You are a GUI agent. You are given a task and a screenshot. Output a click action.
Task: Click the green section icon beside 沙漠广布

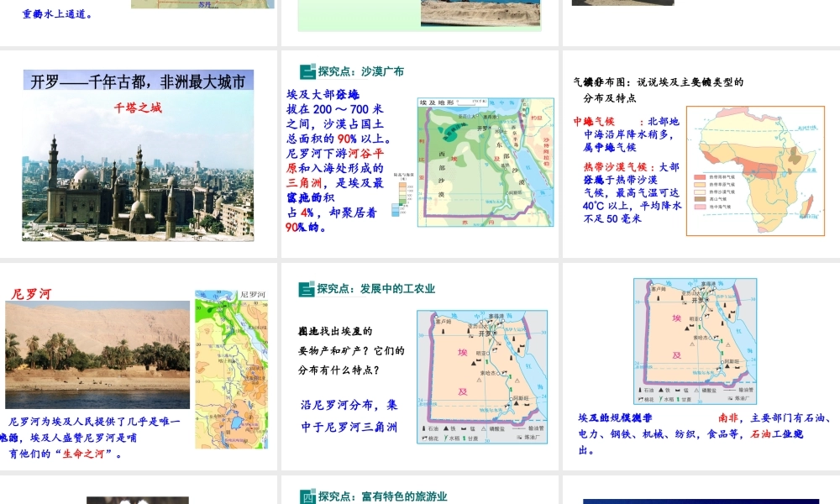pos(307,71)
